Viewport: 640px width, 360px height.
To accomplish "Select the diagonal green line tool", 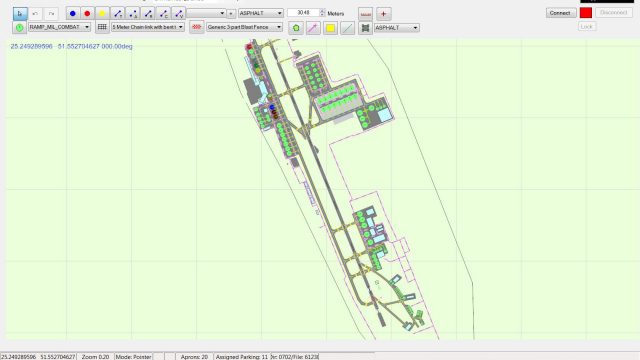I will (x=348, y=28).
